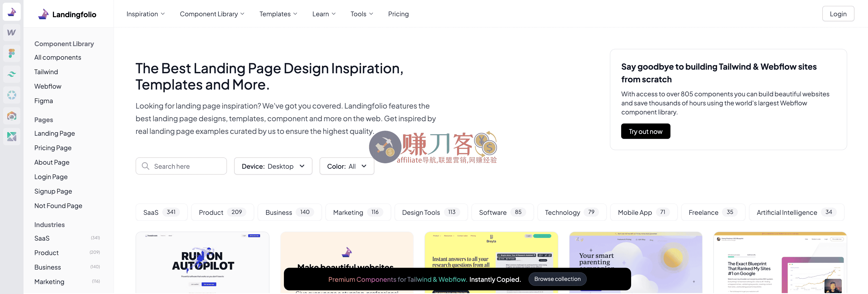Click the Landingfolio icon in left rail
This screenshot has width=868, height=294.
point(12,12)
